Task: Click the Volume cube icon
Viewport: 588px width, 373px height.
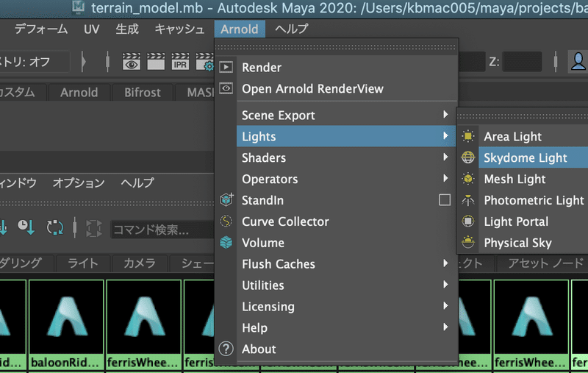Action: 226,242
